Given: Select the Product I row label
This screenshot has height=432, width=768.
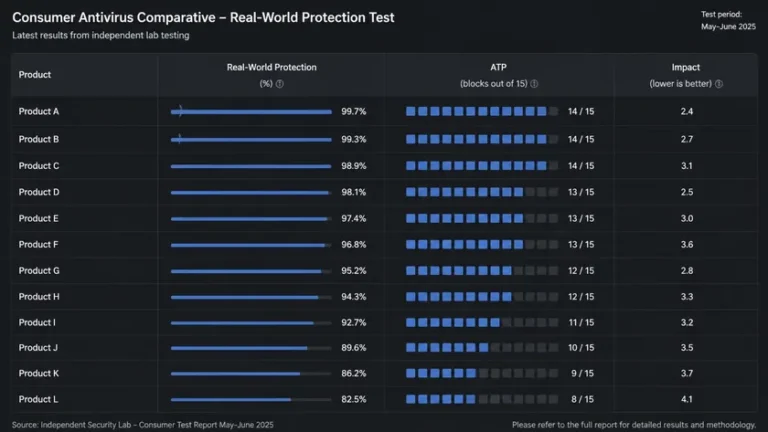Looking at the screenshot, I should click(37, 323).
